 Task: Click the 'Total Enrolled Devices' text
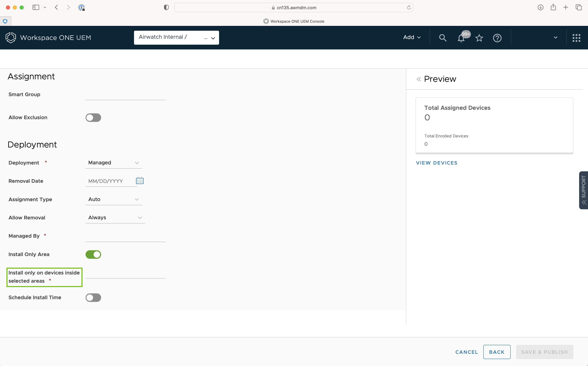[x=446, y=136]
